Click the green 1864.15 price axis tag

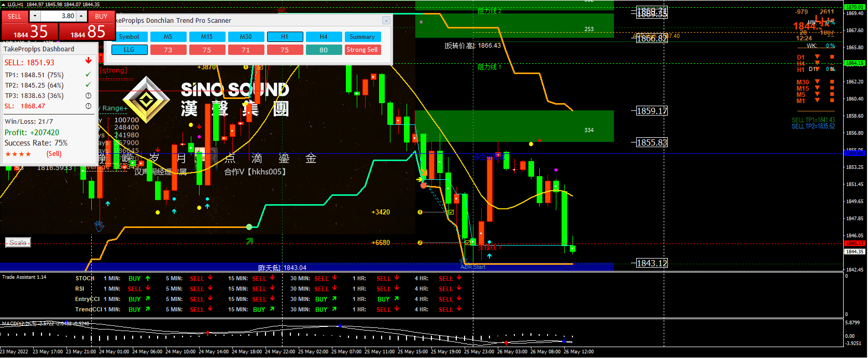[x=855, y=63]
